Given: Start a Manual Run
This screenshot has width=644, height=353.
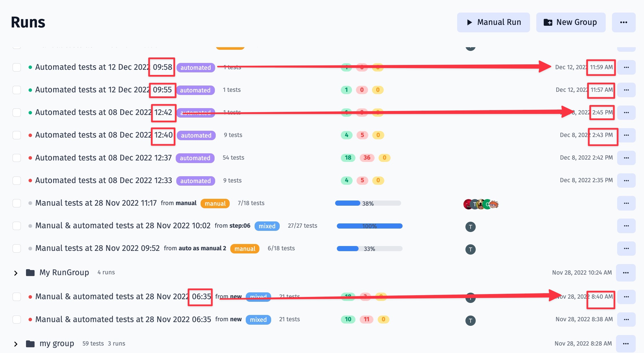Looking at the screenshot, I should coord(493,22).
